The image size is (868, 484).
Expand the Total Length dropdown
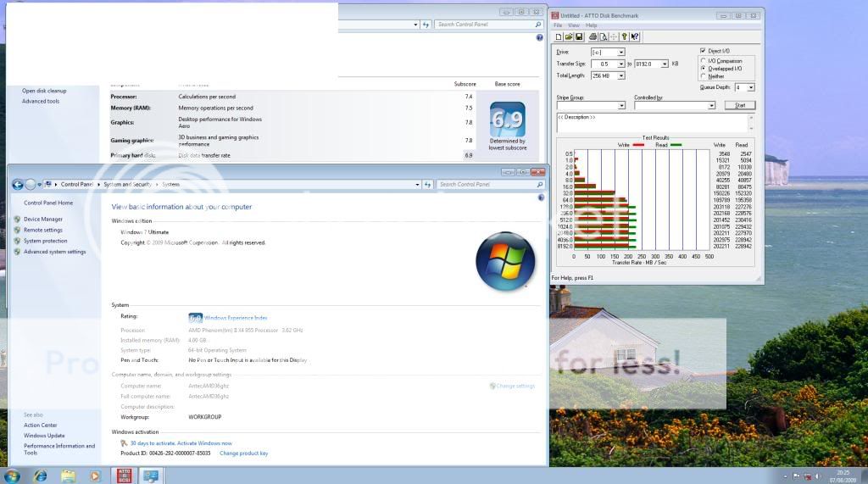click(x=621, y=75)
